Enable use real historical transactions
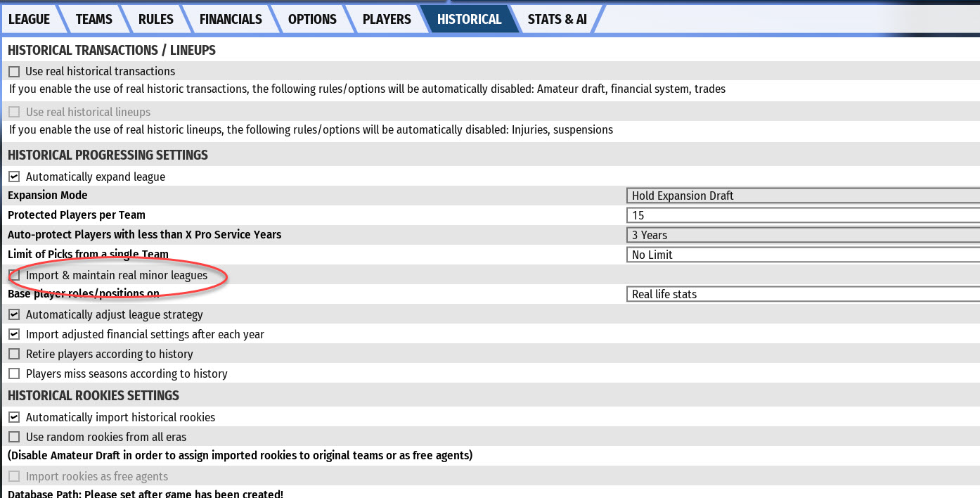The image size is (980, 498). (14, 72)
